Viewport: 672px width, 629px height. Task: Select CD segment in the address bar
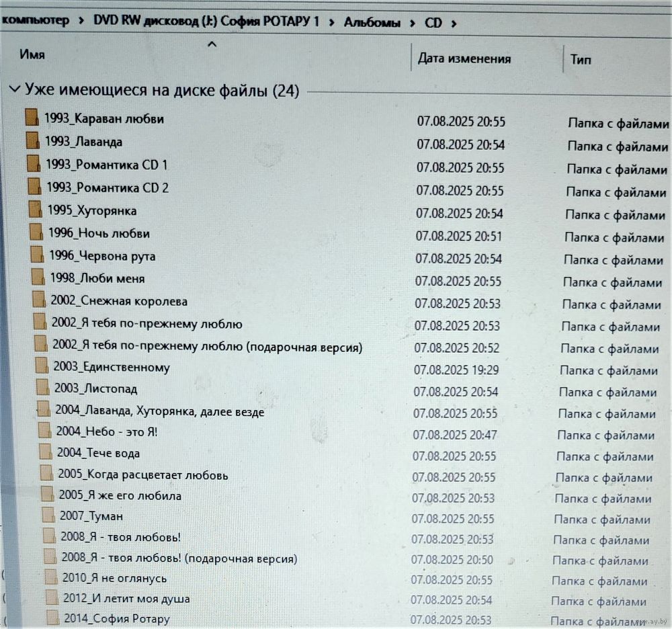pos(433,23)
